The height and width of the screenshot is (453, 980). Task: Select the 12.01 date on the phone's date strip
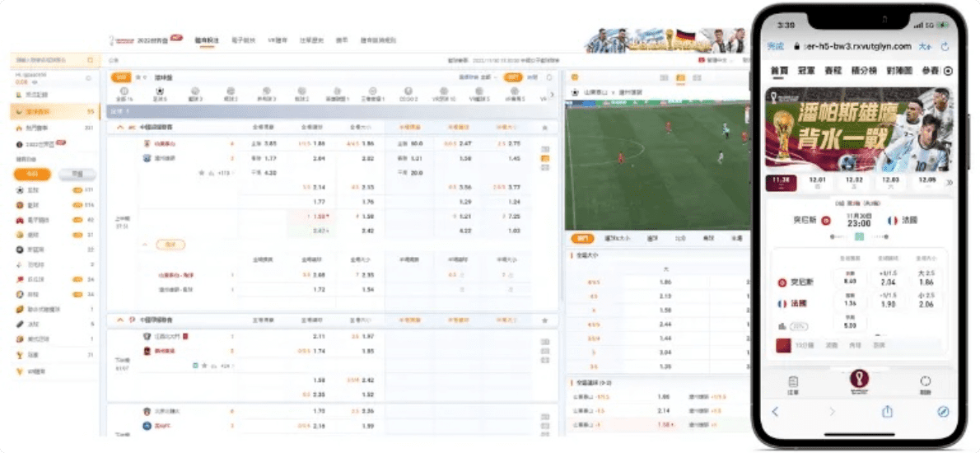coord(817,181)
